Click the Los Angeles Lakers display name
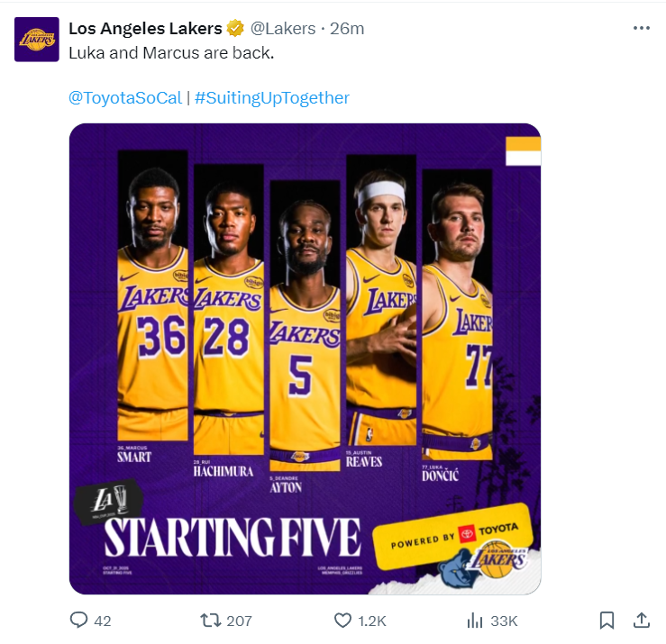 [x=145, y=29]
